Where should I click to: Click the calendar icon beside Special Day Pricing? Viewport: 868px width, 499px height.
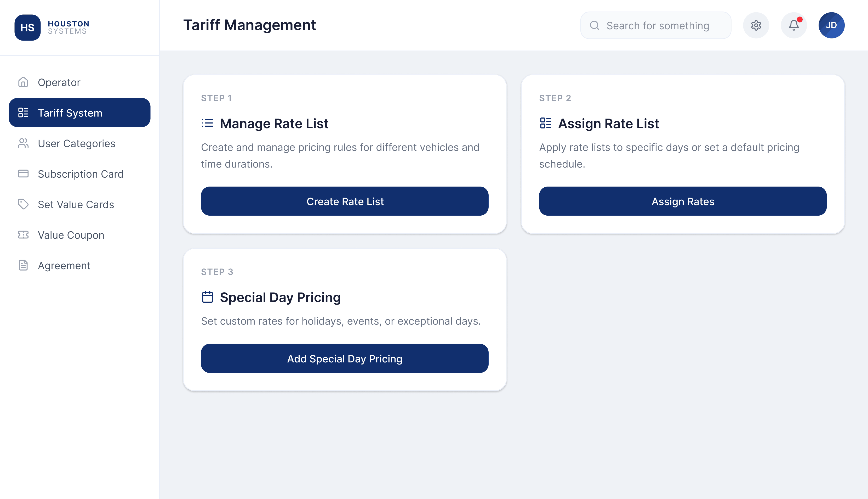pos(208,297)
